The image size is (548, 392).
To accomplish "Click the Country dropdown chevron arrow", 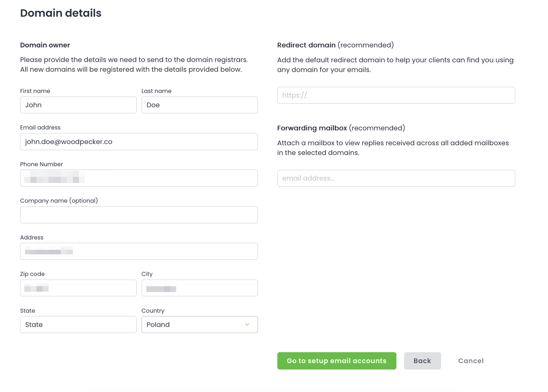I will [247, 325].
